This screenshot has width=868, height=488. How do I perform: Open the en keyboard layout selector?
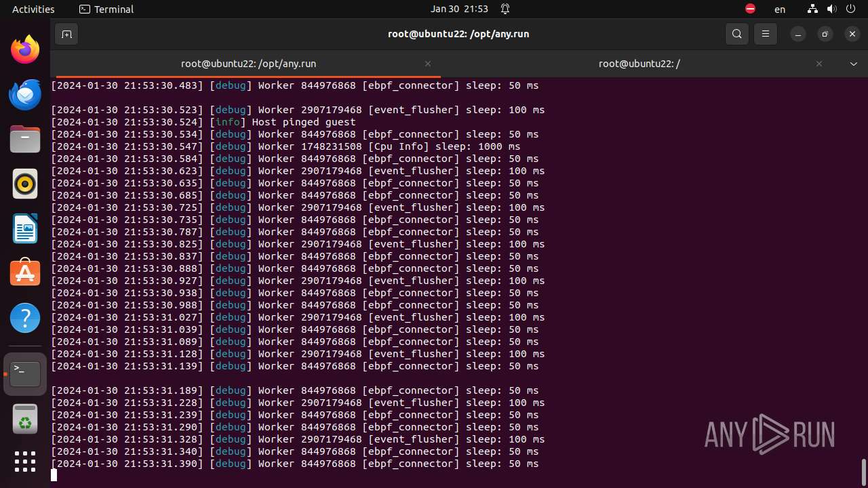click(780, 9)
